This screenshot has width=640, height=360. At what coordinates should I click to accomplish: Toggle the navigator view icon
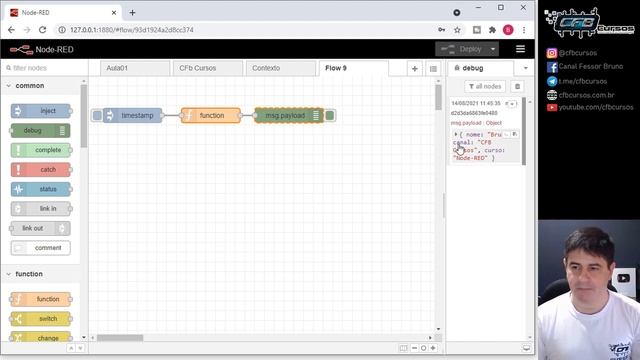(x=403, y=348)
